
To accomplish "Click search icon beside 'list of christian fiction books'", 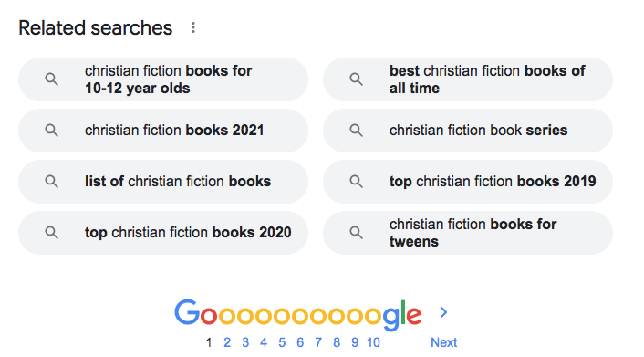I will coord(51,182).
